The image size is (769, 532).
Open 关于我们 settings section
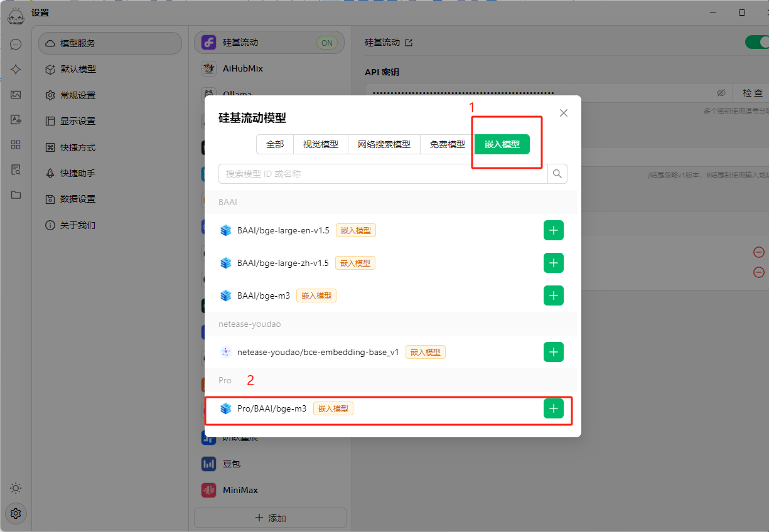[110, 225]
